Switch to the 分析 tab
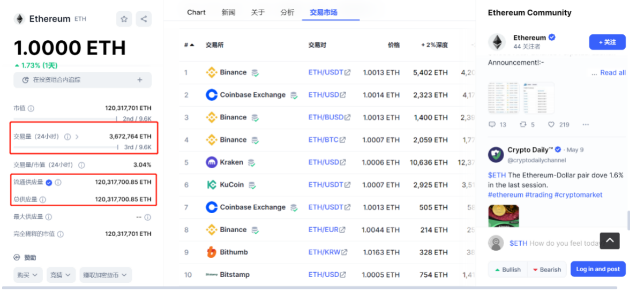Screen dimensions: 644x300 [x=287, y=12]
